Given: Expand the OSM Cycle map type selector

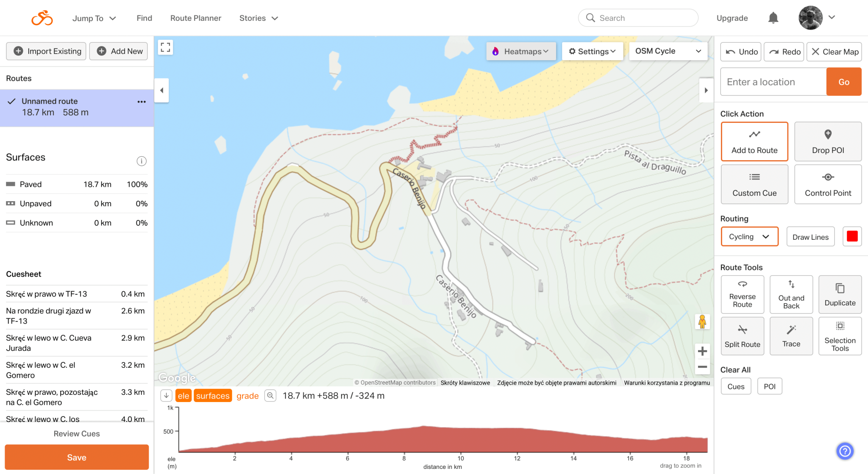Looking at the screenshot, I should tap(668, 51).
